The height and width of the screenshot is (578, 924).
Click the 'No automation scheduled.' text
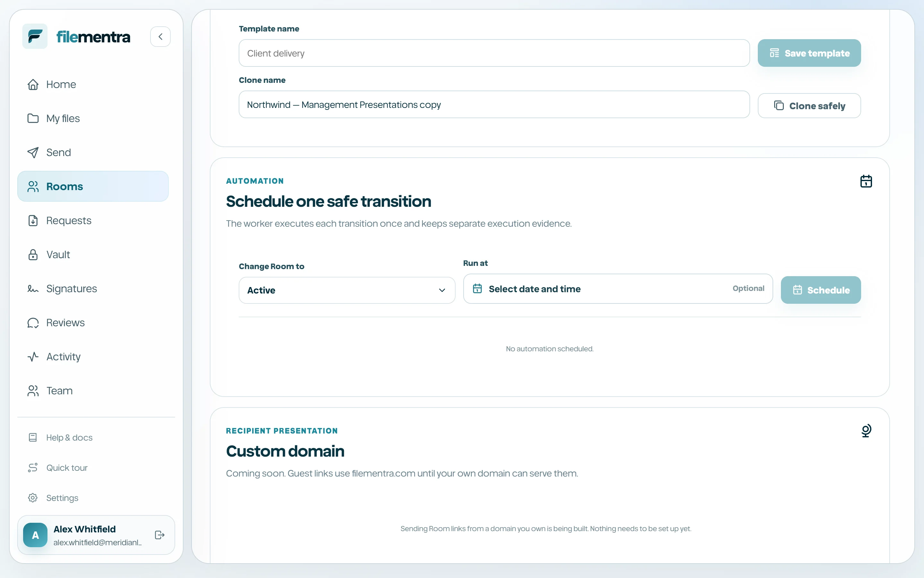click(x=550, y=349)
